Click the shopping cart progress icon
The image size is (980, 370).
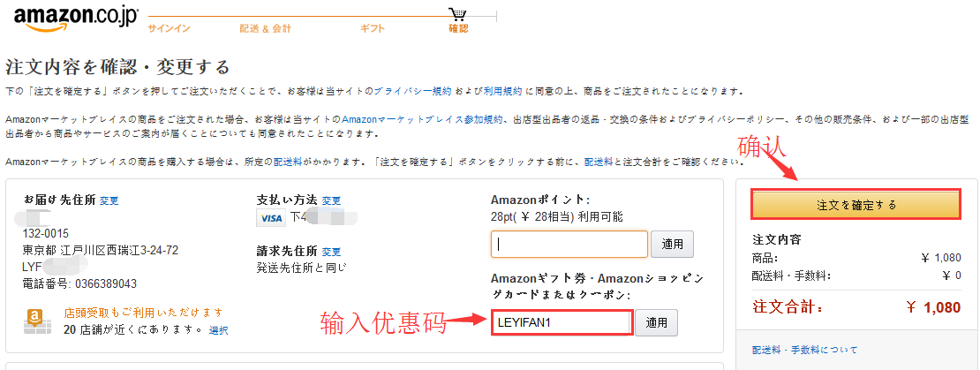coord(457,12)
